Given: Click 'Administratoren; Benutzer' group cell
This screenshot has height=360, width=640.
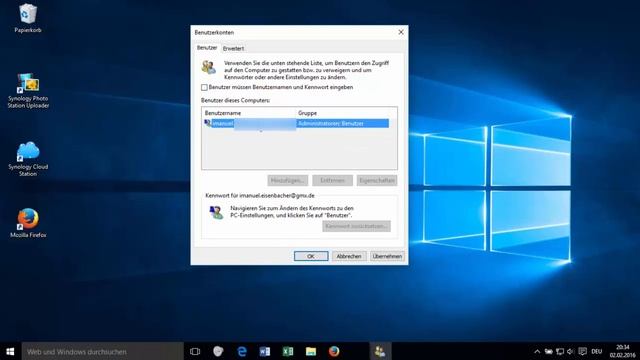Looking at the screenshot, I should coord(331,123).
